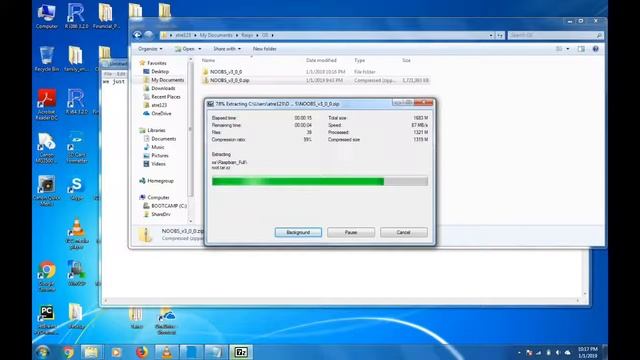
Task: Click My Documents in the address bar
Action: click(216, 36)
